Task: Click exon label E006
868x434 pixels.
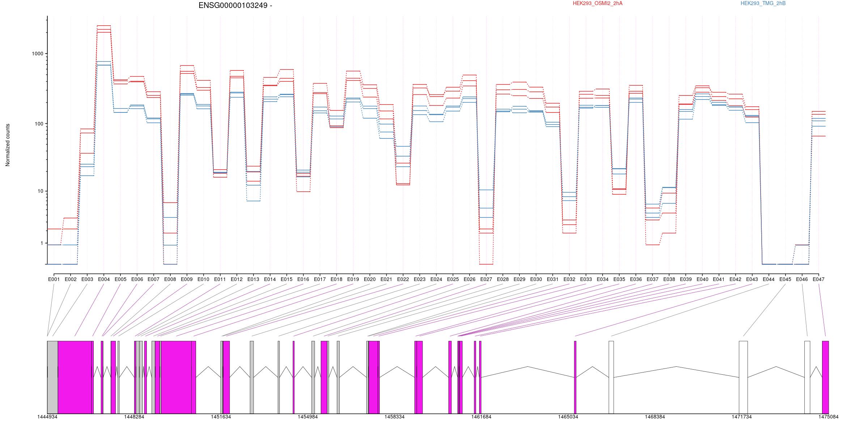Action: [137, 279]
